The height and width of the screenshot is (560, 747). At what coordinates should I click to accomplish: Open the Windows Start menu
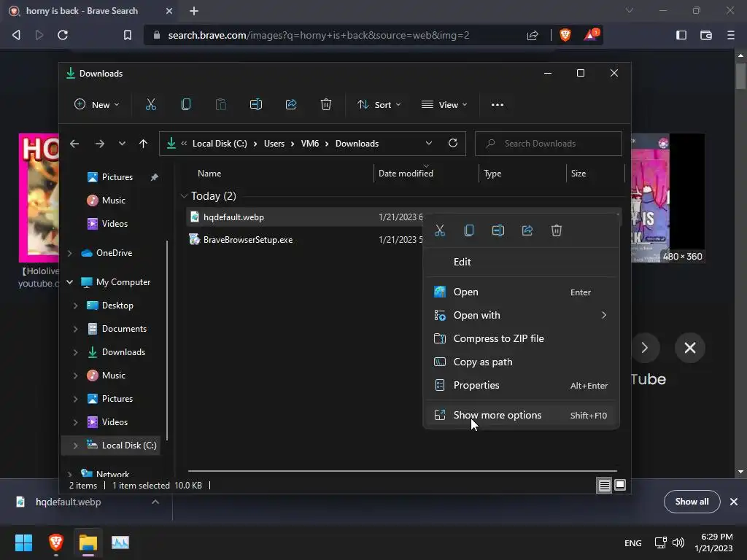click(24, 542)
